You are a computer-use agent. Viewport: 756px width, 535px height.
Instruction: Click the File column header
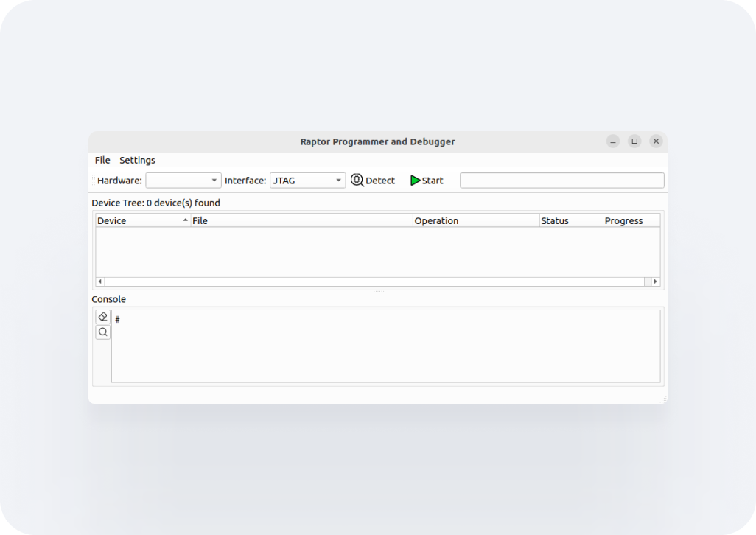[302, 221]
